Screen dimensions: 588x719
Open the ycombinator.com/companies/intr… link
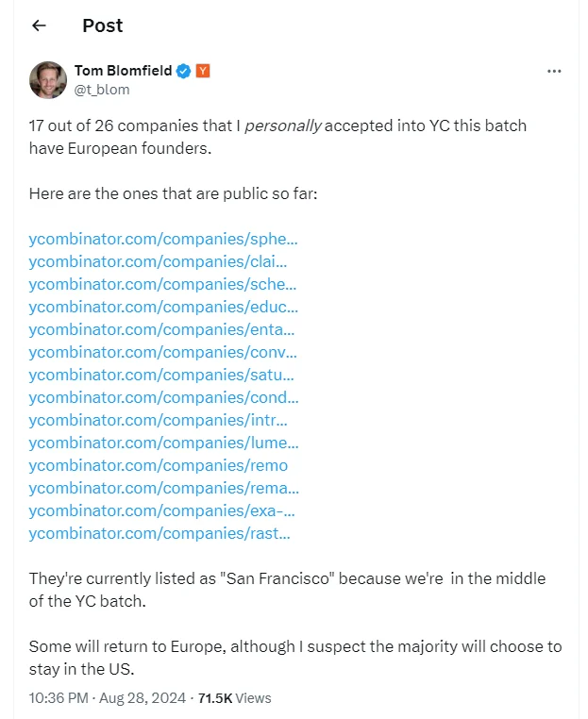point(158,420)
